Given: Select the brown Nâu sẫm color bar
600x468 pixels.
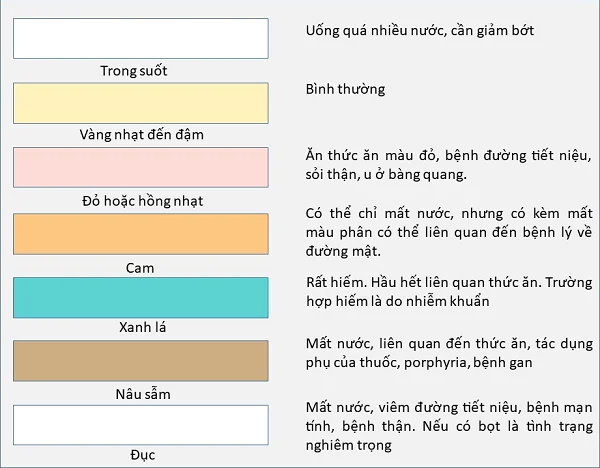Looking at the screenshot, I should coord(141,361).
